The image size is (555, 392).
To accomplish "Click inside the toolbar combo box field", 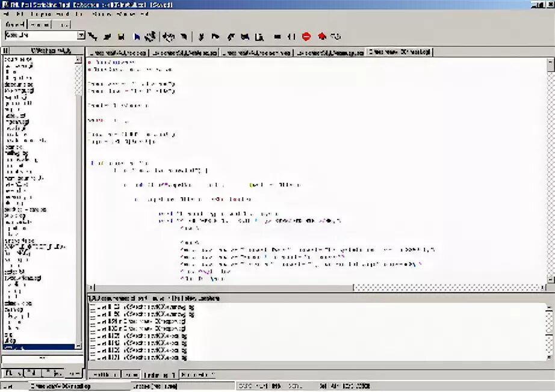I will click(x=41, y=35).
